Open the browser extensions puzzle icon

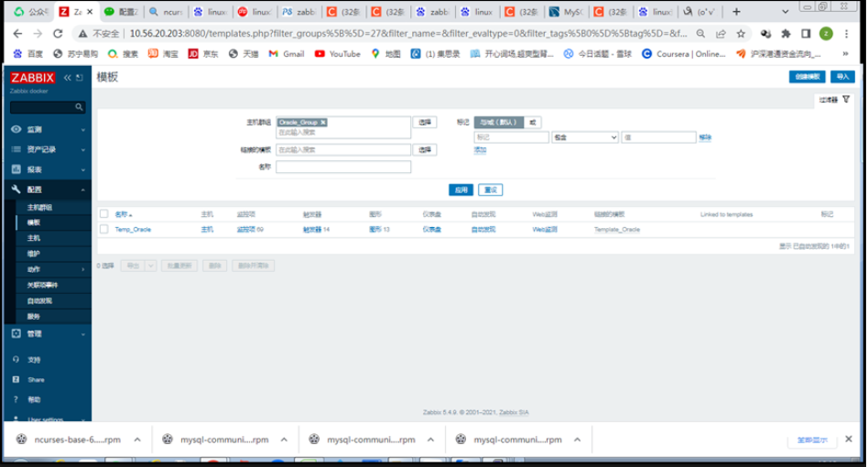pyautogui.click(x=787, y=34)
